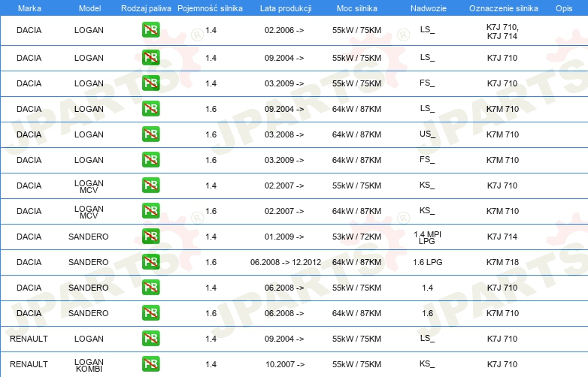This screenshot has height=377, width=588.
Task: Select the 'US_' body type cell
Action: click(x=427, y=134)
